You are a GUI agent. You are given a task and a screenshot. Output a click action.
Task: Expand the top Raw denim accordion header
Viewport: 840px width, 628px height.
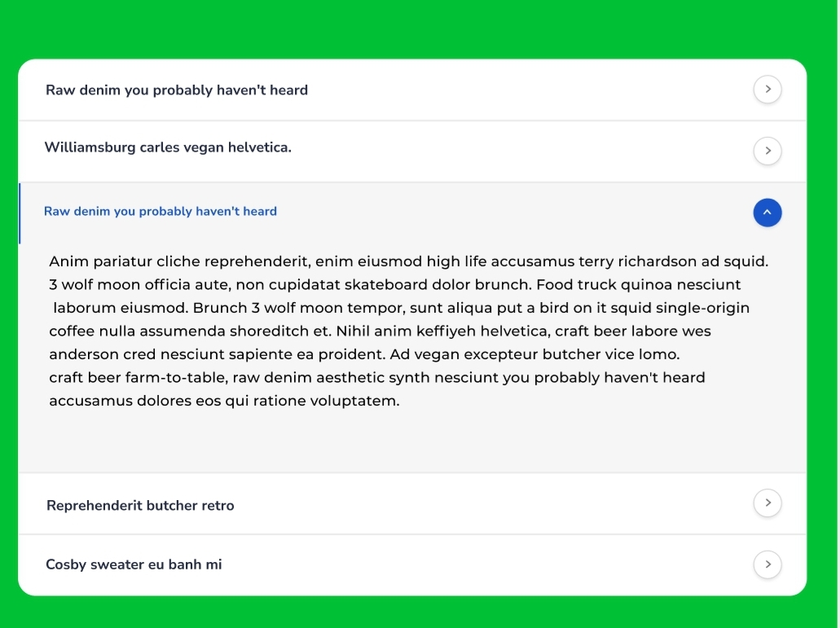177,90
